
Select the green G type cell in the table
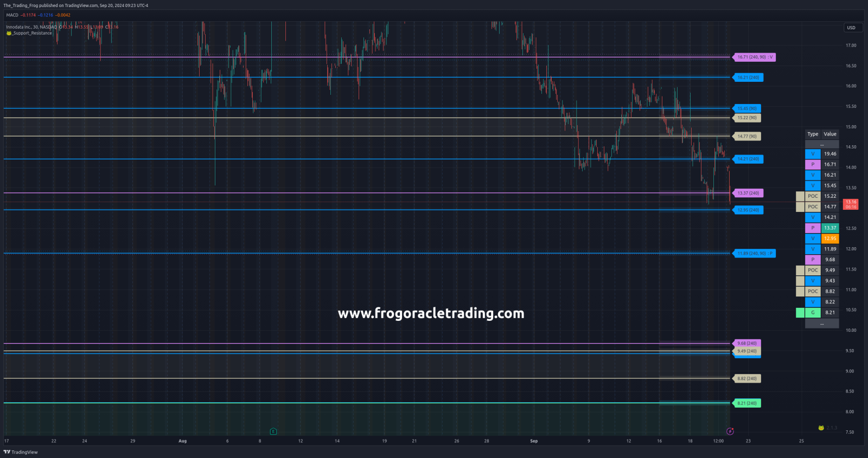[x=813, y=313]
